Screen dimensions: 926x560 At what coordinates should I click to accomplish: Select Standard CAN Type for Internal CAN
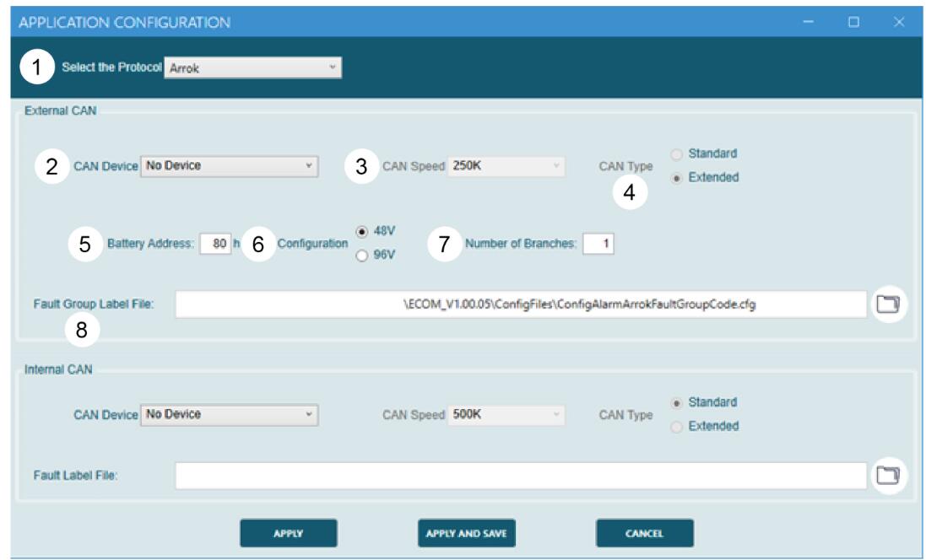tap(677, 403)
